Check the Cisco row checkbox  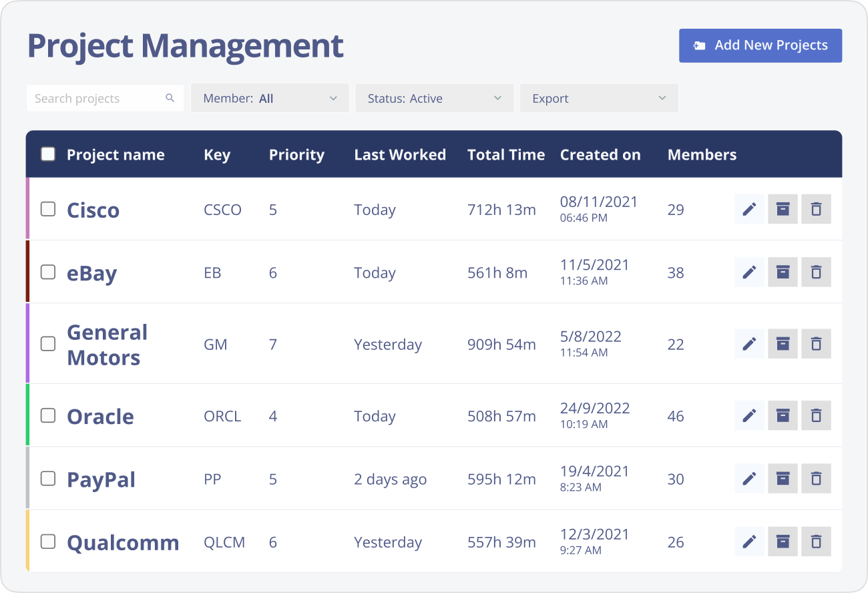(47, 209)
